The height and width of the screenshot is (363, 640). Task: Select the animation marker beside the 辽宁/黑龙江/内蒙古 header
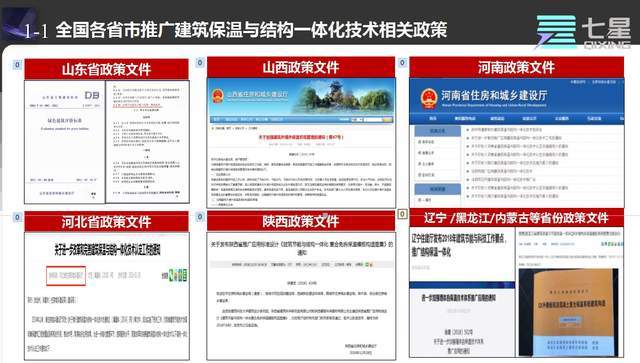coord(402,214)
